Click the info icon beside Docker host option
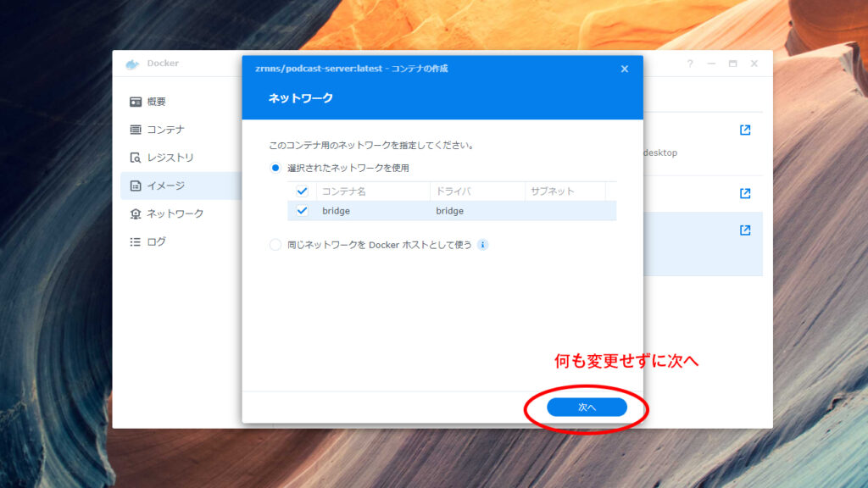Image resolution: width=868 pixels, height=488 pixels. pyautogui.click(x=482, y=245)
